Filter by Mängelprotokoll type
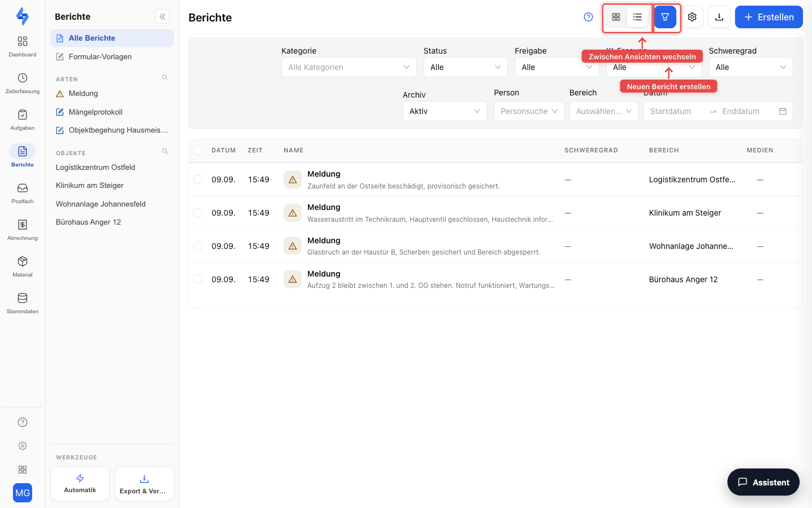Viewport: 812px width, 508px height. pyautogui.click(x=112, y=112)
